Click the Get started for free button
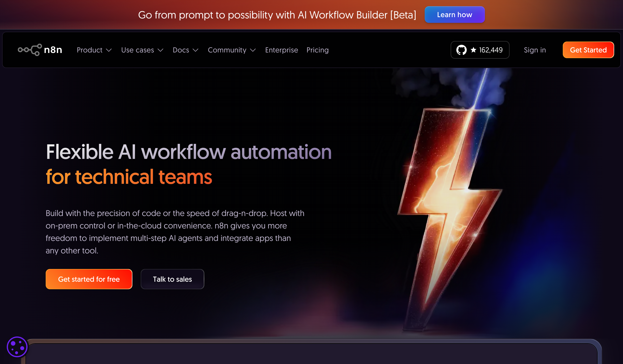 point(89,279)
